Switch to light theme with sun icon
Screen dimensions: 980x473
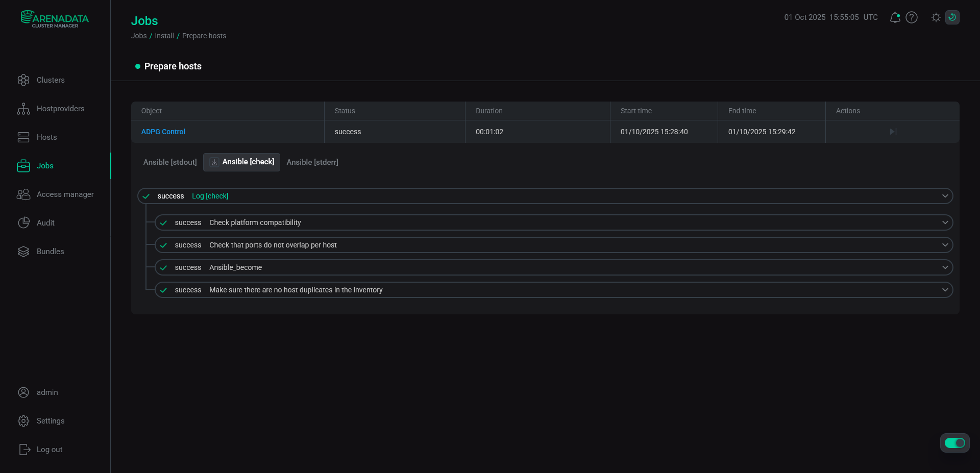pyautogui.click(x=936, y=17)
